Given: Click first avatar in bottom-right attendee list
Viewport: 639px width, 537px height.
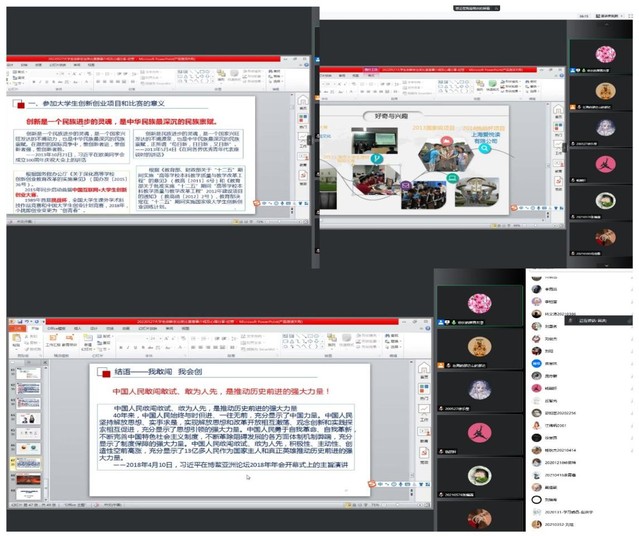Looking at the screenshot, I should (535, 274).
